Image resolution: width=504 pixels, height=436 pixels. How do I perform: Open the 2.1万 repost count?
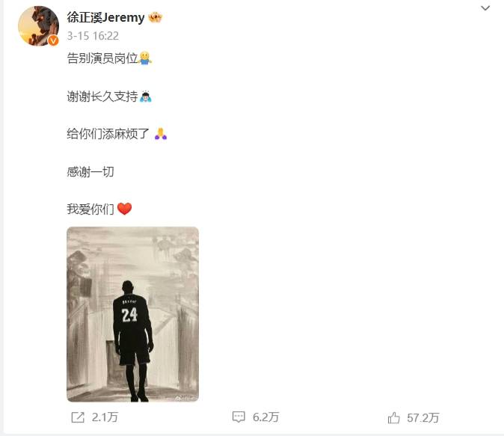click(x=105, y=417)
